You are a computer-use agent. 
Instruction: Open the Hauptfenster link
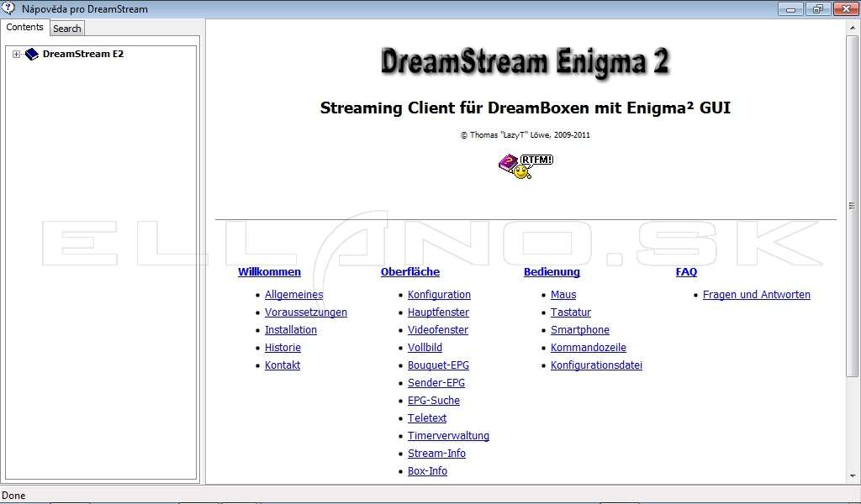point(438,312)
